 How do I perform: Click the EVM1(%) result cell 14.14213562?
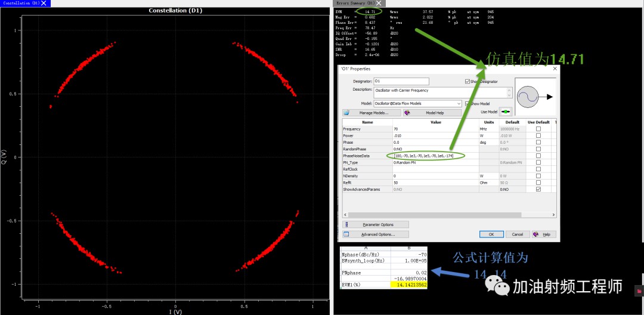(408, 285)
